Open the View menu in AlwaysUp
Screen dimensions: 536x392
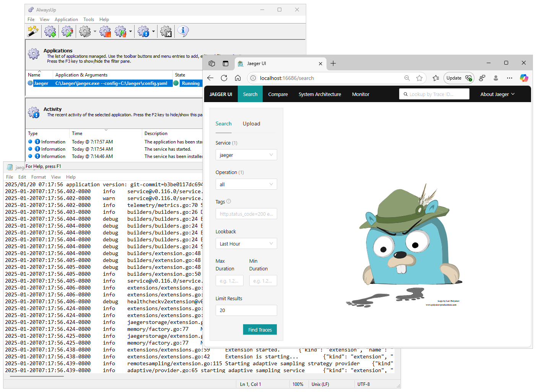[x=44, y=20]
